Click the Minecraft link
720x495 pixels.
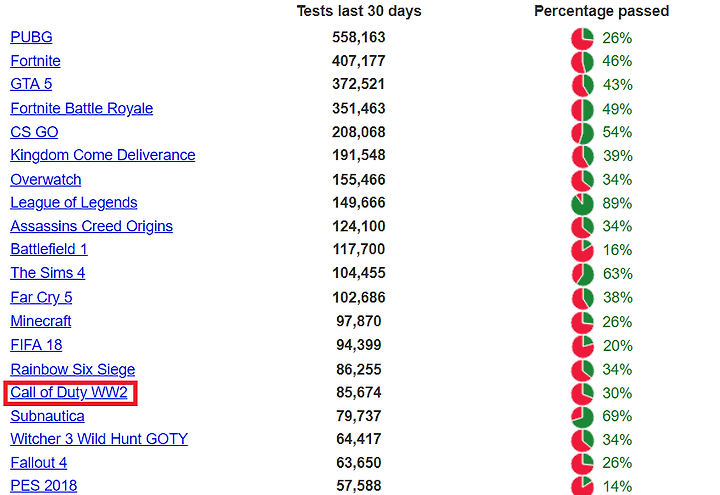coord(41,321)
